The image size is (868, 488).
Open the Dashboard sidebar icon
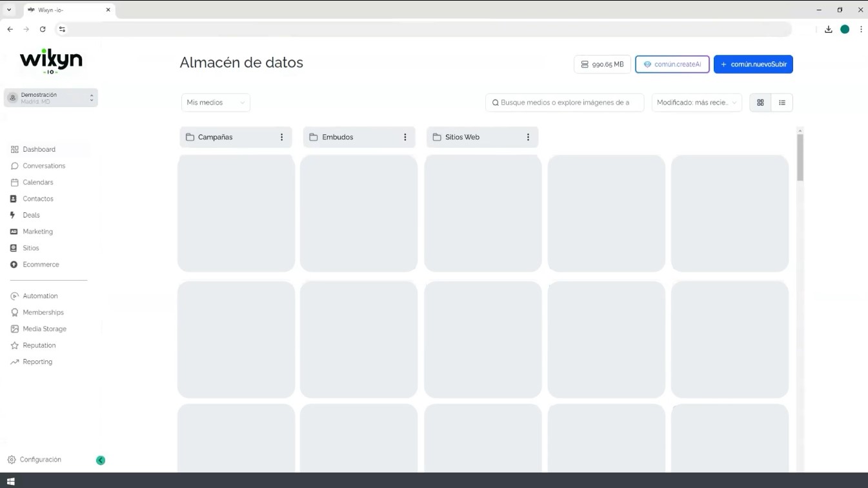point(14,149)
